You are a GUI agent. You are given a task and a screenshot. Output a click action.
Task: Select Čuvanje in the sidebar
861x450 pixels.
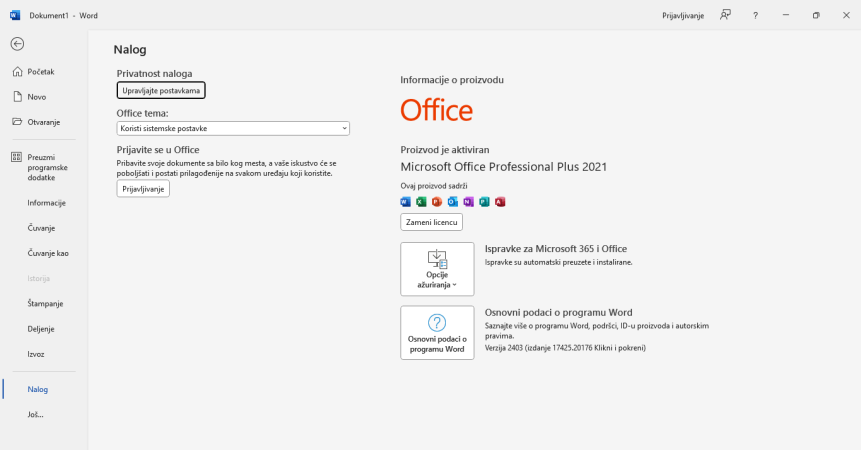click(x=41, y=228)
